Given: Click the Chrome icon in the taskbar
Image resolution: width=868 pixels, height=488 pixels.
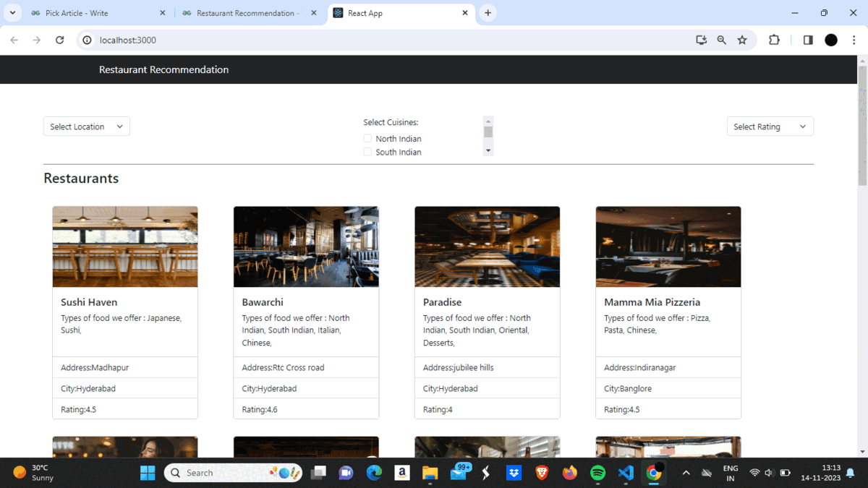Looking at the screenshot, I should pyautogui.click(x=654, y=473).
